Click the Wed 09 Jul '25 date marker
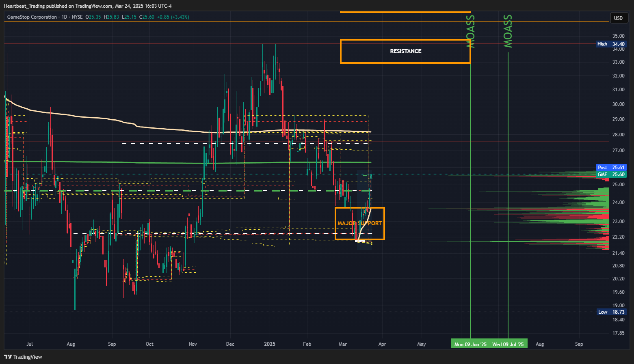634x364 pixels. pos(508,344)
